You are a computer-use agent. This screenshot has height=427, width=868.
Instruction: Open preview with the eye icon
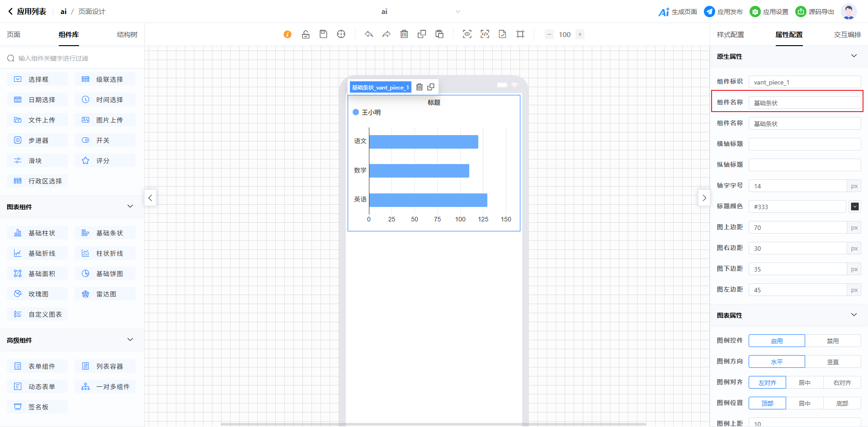(x=467, y=34)
